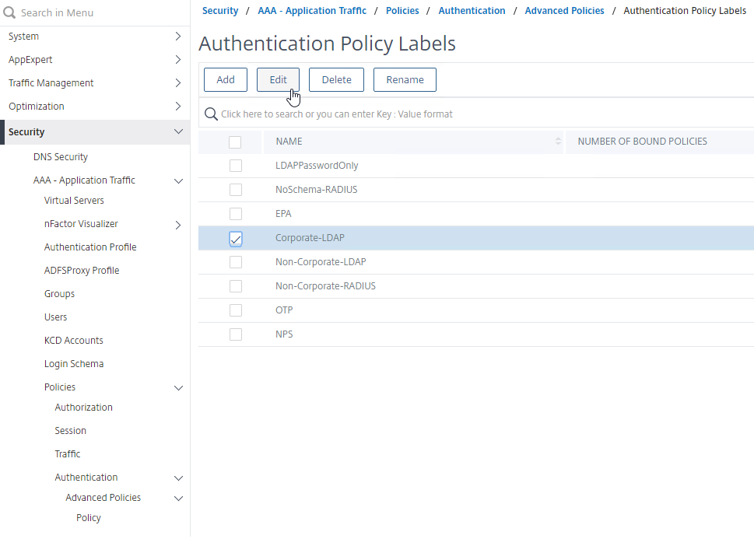Screen dimensions: 754x560
Task: Click the table search magnifier icon
Action: (210, 114)
